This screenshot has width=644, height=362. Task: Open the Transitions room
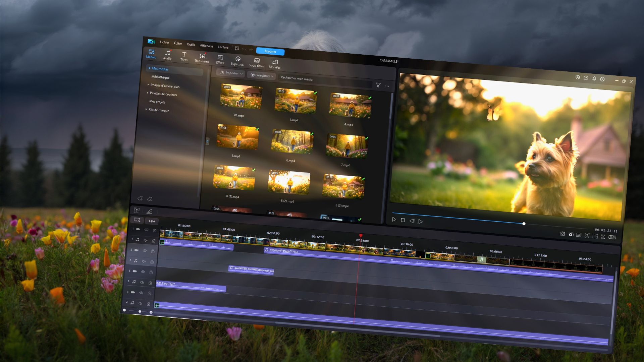pyautogui.click(x=202, y=57)
